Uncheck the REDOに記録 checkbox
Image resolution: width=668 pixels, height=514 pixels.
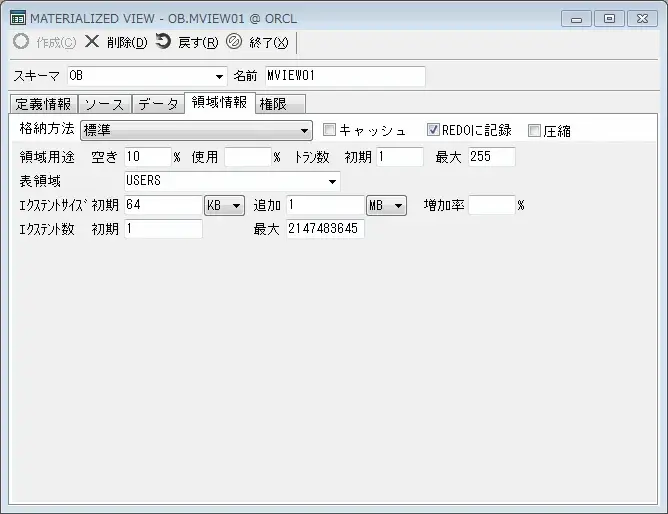tap(433, 129)
